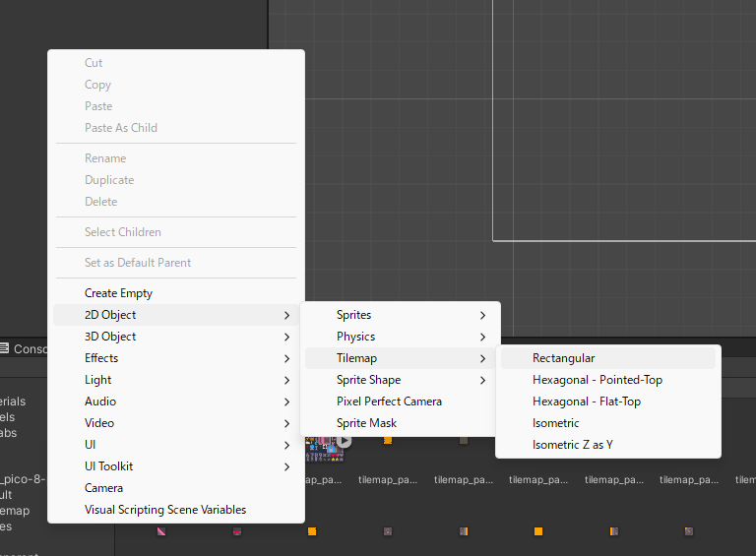Open the 3D Object submenu
Screen dimensions: 756x556
(176, 337)
